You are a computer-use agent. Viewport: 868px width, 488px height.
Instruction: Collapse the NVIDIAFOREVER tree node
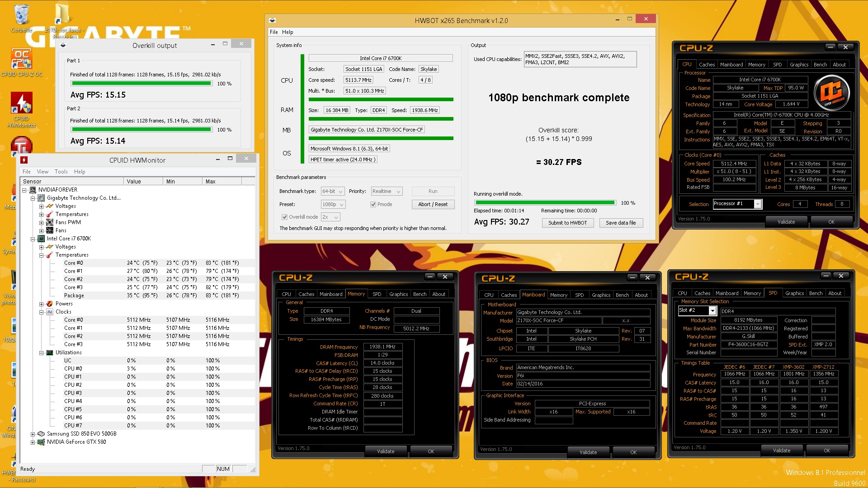tap(24, 190)
